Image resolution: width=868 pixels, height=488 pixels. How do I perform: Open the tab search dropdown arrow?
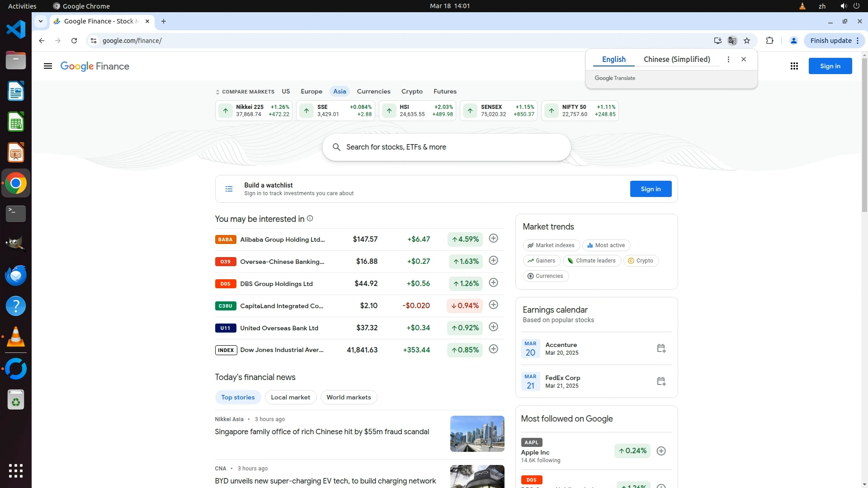(41, 21)
